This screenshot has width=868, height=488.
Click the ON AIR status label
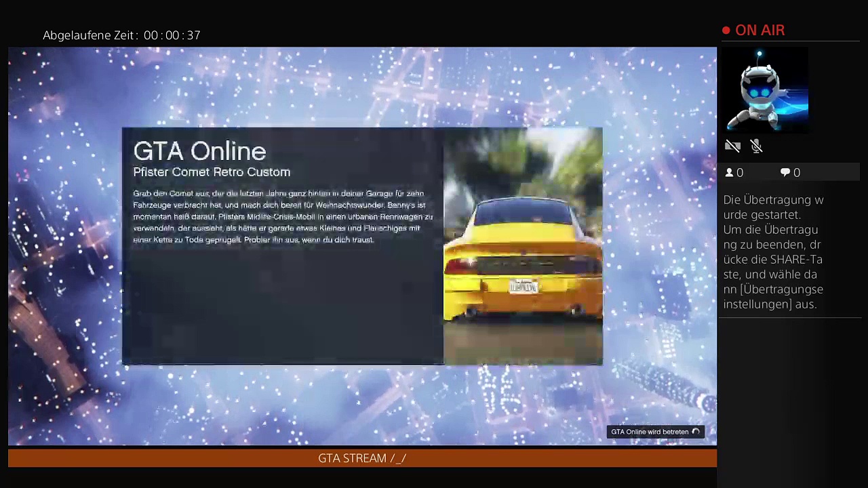759,30
